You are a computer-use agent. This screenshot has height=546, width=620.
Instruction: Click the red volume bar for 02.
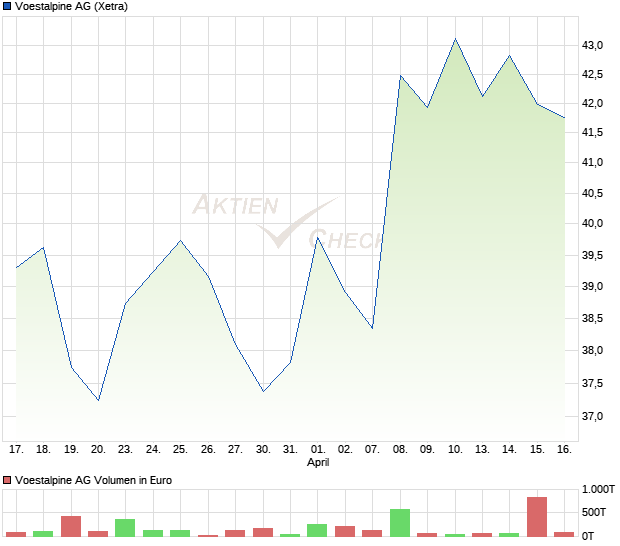coord(345,531)
